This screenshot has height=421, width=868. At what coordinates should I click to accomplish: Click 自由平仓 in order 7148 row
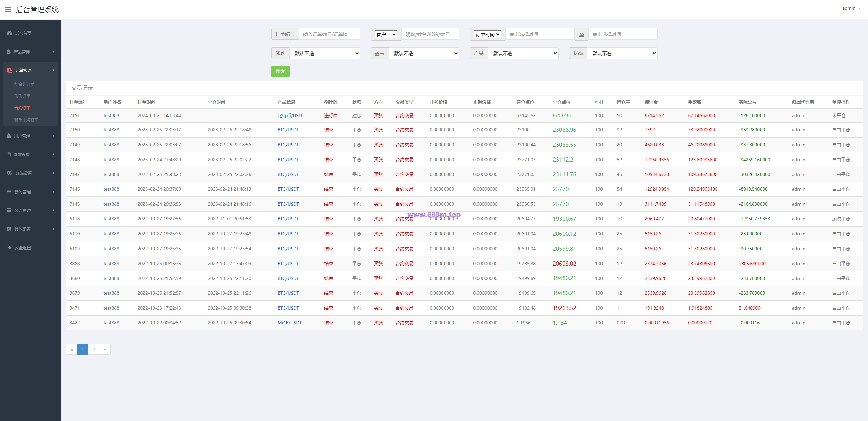point(841,160)
